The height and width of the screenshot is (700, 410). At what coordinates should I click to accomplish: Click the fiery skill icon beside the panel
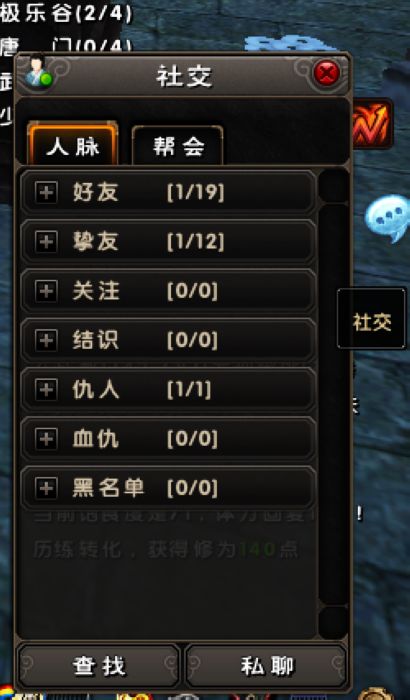(x=372, y=124)
